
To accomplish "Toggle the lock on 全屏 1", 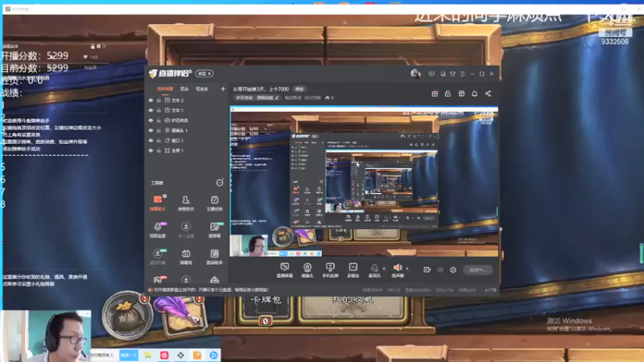I will point(159,150).
